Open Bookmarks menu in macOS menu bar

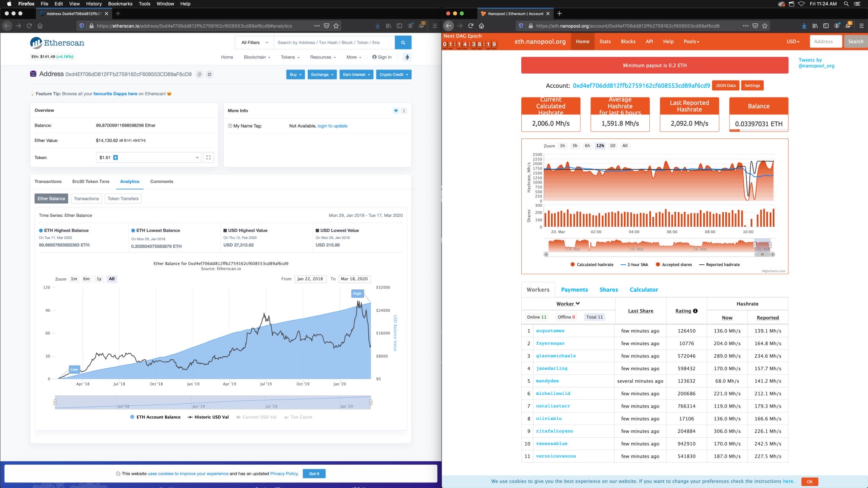[x=120, y=4]
